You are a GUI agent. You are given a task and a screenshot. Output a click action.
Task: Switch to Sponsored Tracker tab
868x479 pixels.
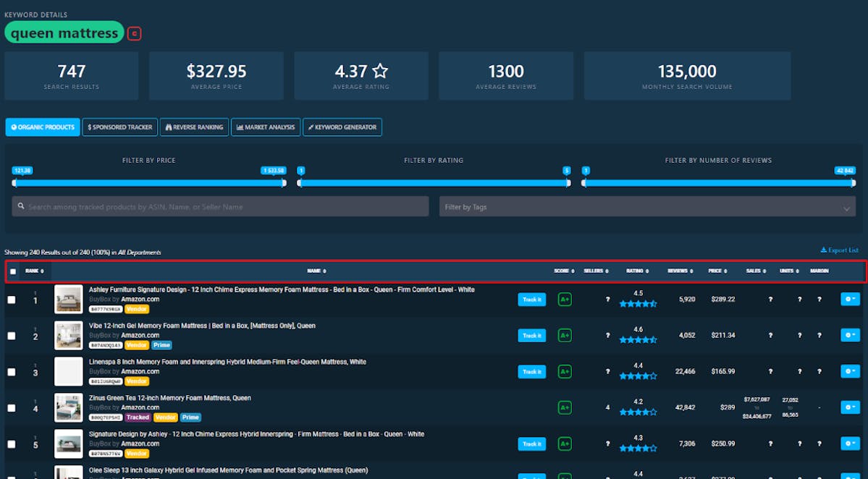click(119, 127)
